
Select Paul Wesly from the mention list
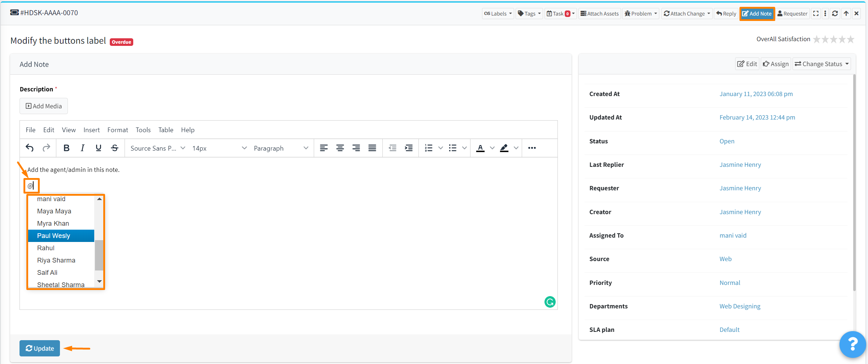(53, 235)
